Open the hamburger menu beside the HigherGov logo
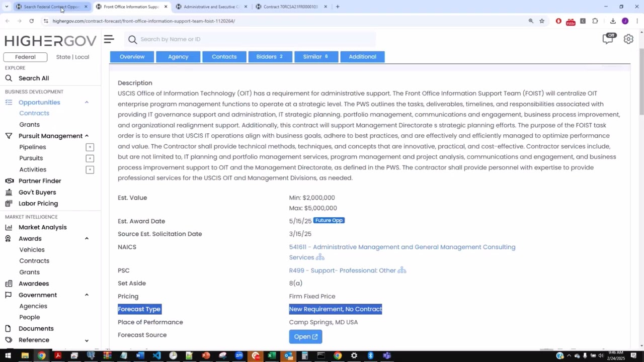Image resolution: width=644 pixels, height=362 pixels. click(109, 39)
